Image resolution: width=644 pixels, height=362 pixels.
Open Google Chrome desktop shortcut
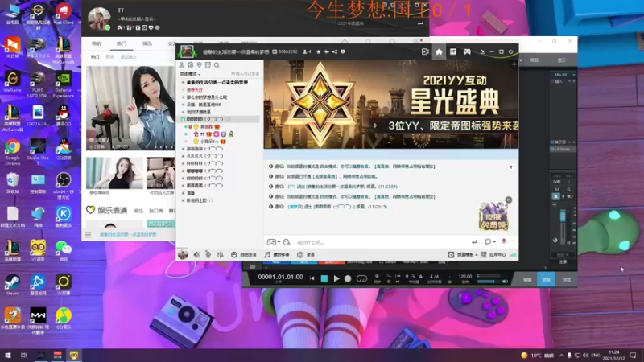(13, 151)
